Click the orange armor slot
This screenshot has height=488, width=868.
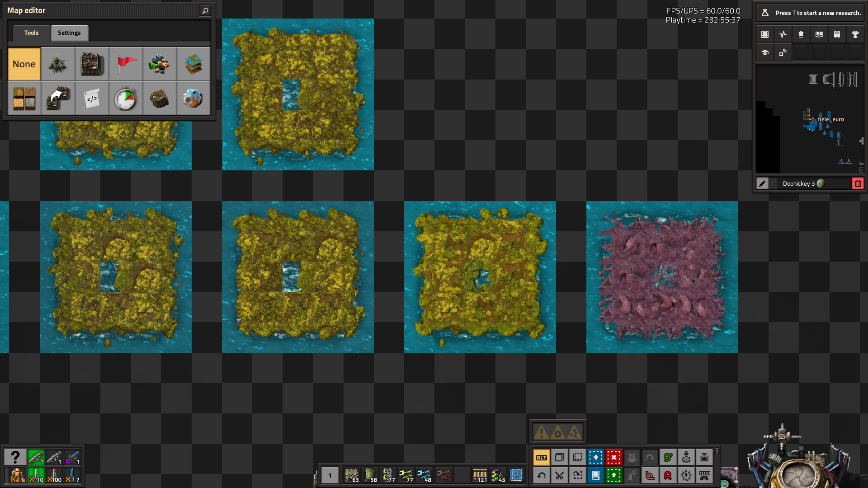17,475
